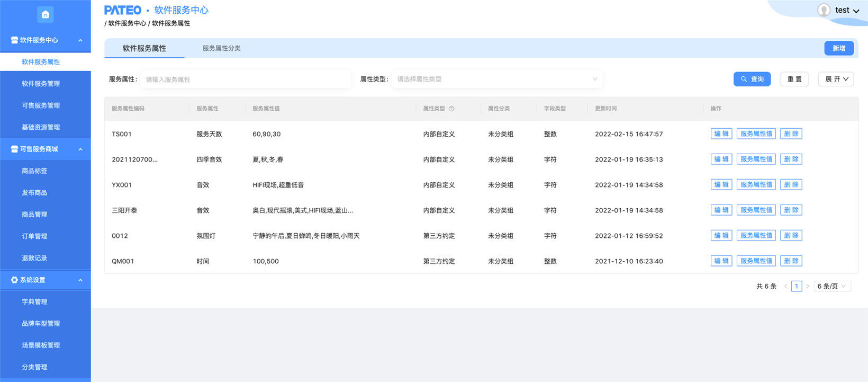This screenshot has width=868, height=382.
Task: Click the user avatar icon
Action: point(824,10)
